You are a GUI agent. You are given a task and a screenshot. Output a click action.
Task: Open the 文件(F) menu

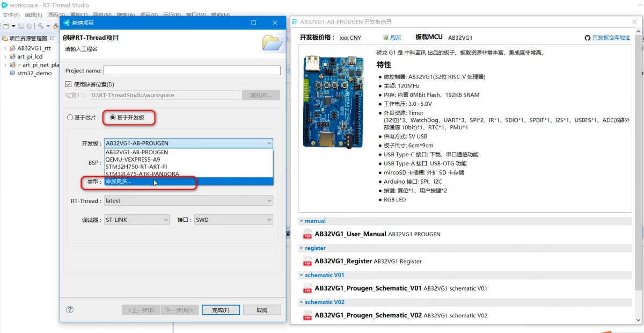click(11, 15)
